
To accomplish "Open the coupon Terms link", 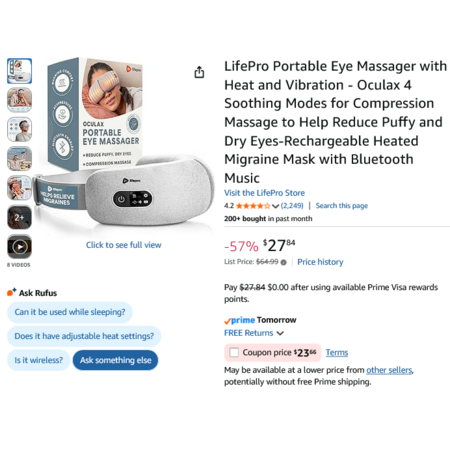I will 337,352.
